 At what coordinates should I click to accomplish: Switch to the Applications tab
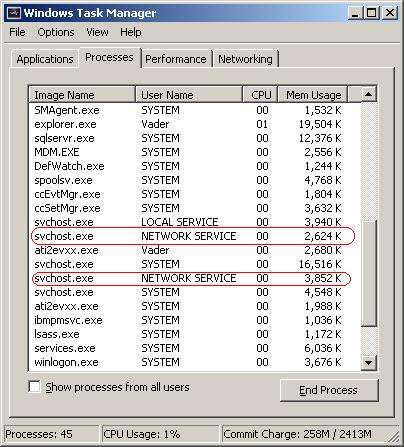click(x=45, y=59)
